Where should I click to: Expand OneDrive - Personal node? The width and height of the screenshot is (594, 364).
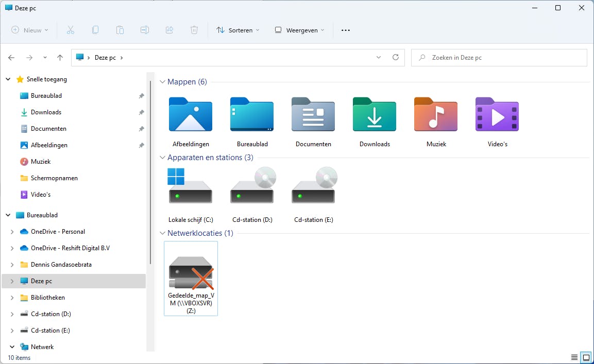point(12,232)
